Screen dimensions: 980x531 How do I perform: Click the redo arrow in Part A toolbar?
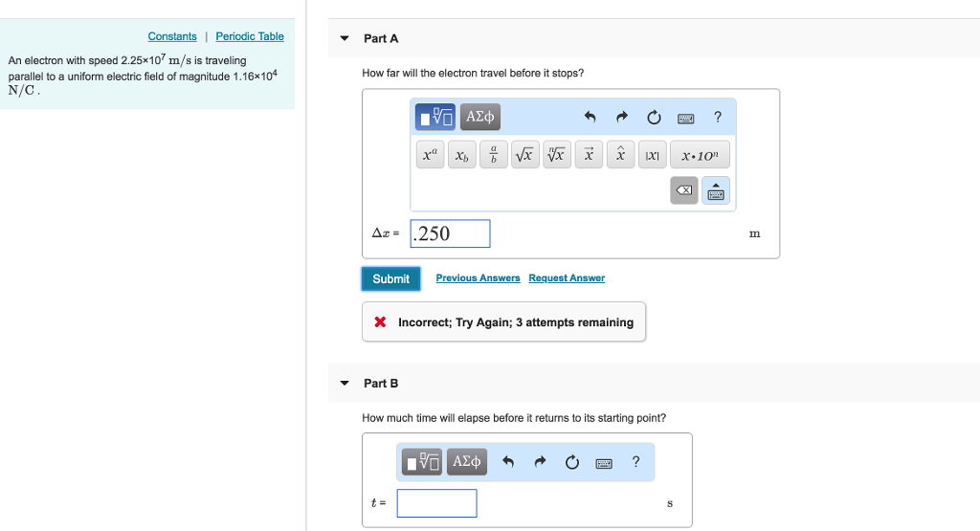coord(621,118)
